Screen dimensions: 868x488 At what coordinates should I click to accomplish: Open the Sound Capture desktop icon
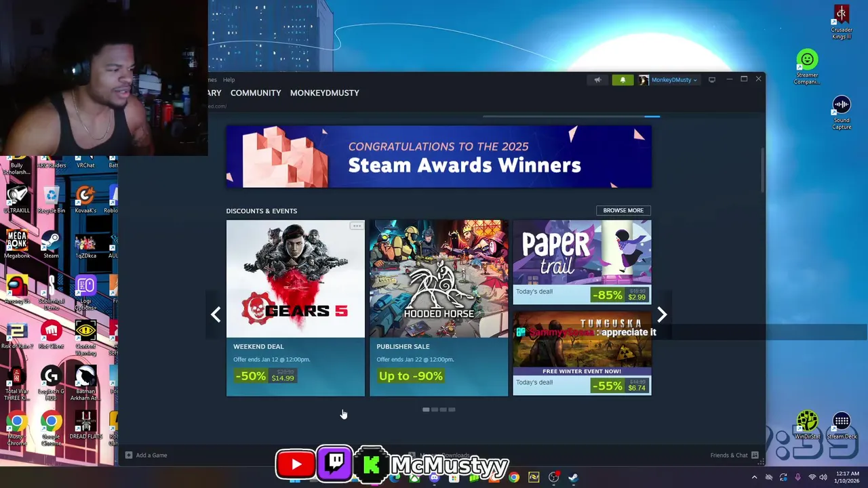coord(842,113)
